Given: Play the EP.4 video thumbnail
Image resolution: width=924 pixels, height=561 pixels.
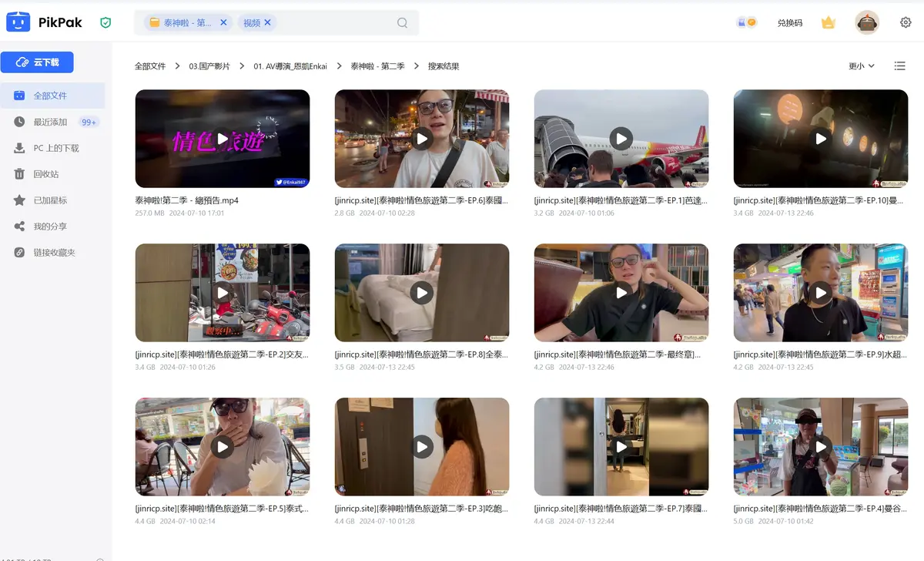Looking at the screenshot, I should click(821, 447).
